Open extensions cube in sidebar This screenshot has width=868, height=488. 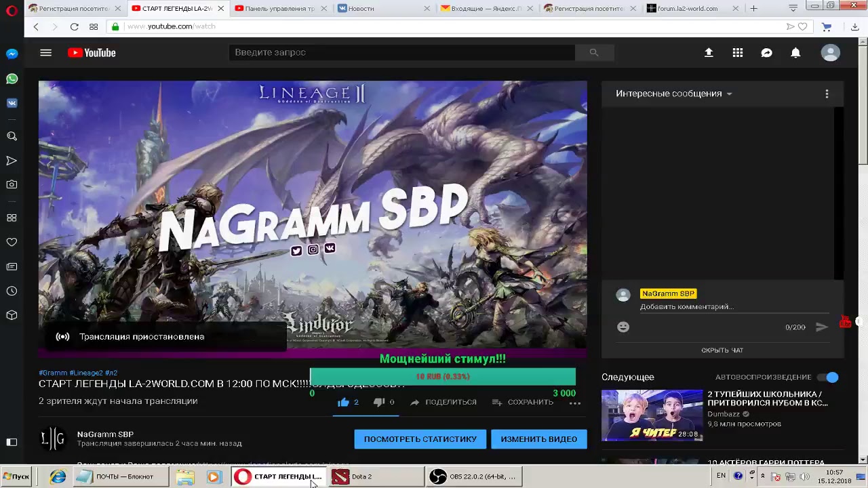coord(12,315)
